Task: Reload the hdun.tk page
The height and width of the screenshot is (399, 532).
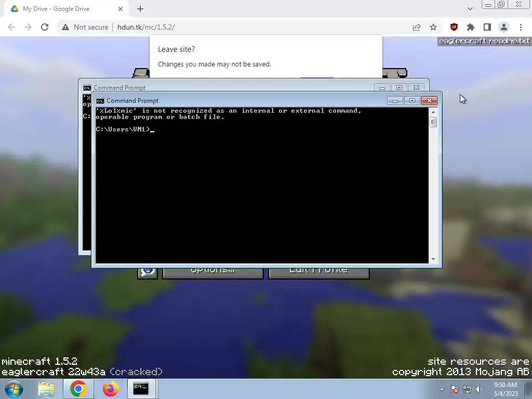Action: click(x=45, y=27)
